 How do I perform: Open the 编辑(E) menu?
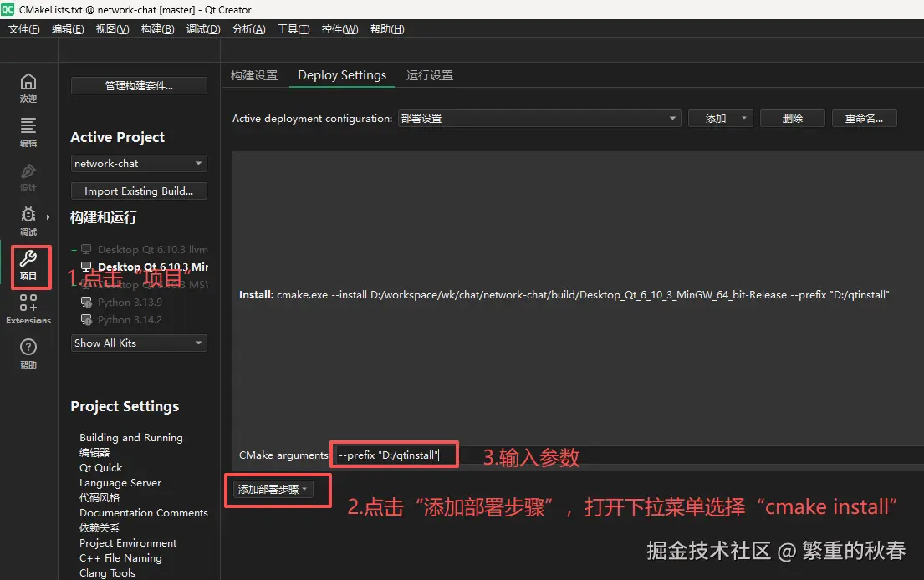(x=68, y=29)
